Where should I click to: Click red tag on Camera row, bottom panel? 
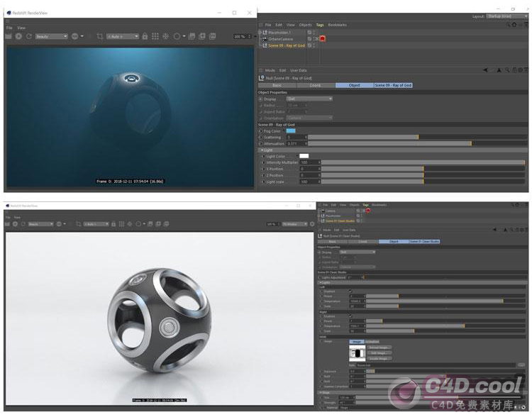point(367,211)
